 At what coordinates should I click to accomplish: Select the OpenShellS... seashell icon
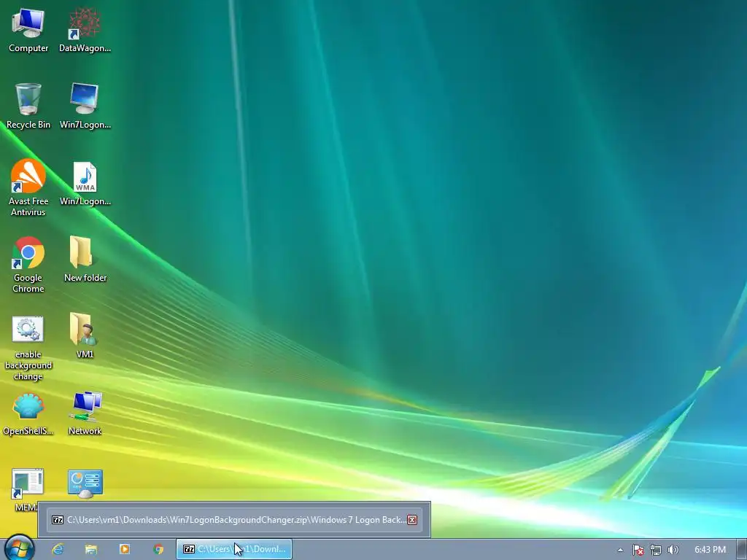point(28,413)
